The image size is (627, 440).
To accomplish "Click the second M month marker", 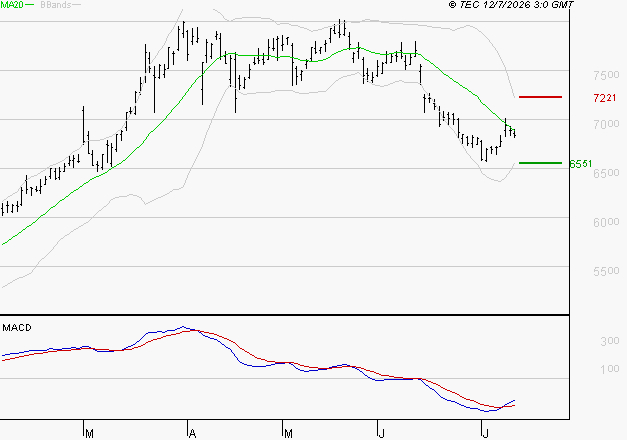I will (288, 434).
